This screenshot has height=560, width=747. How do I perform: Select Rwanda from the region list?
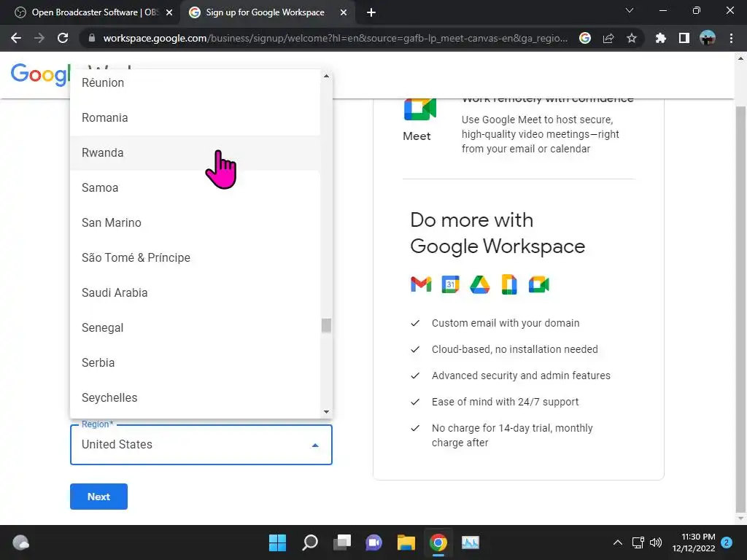coord(195,153)
